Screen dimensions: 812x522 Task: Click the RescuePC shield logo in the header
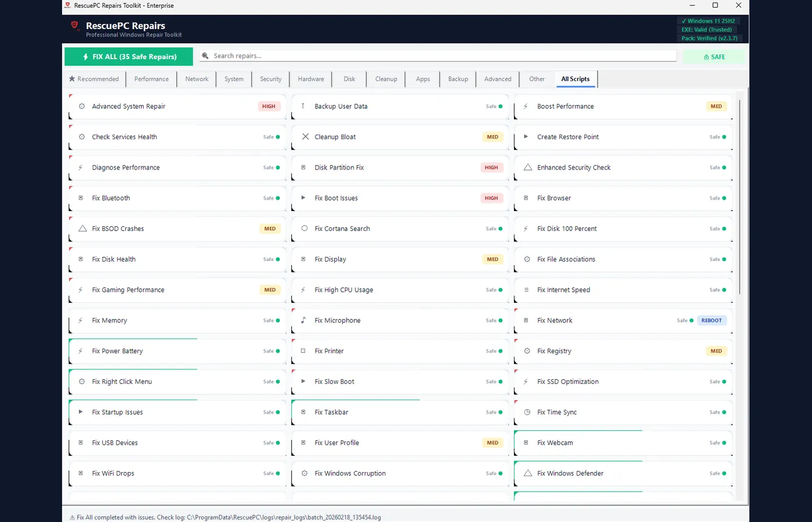click(x=74, y=25)
